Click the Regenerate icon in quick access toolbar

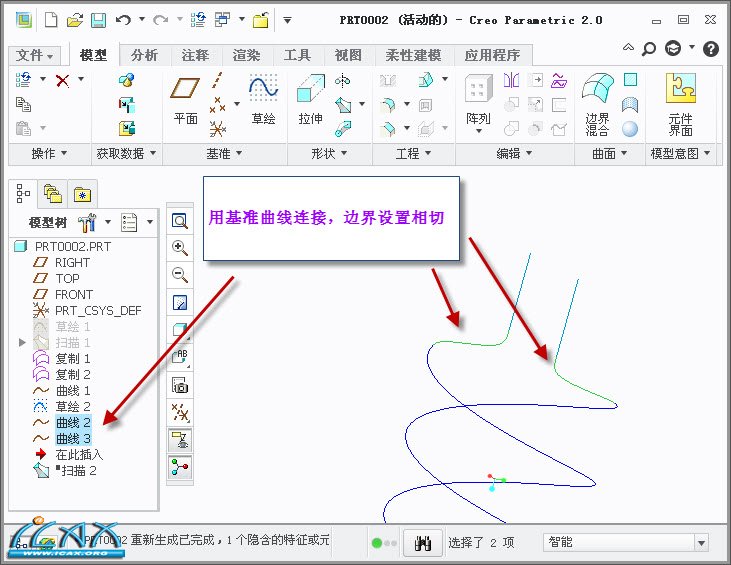coord(199,20)
